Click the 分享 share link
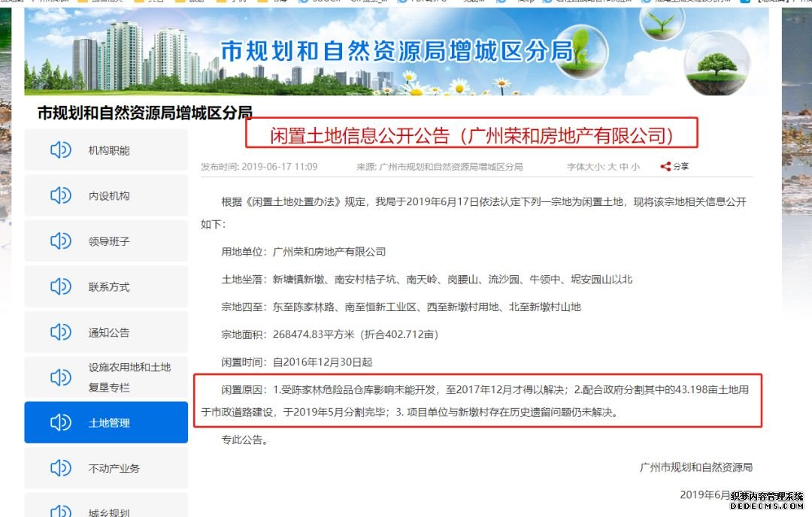 [x=680, y=167]
